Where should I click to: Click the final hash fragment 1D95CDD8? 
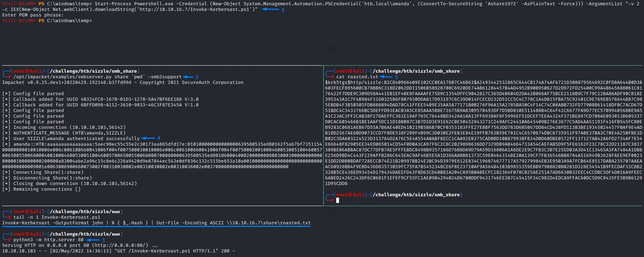click(x=336, y=184)
